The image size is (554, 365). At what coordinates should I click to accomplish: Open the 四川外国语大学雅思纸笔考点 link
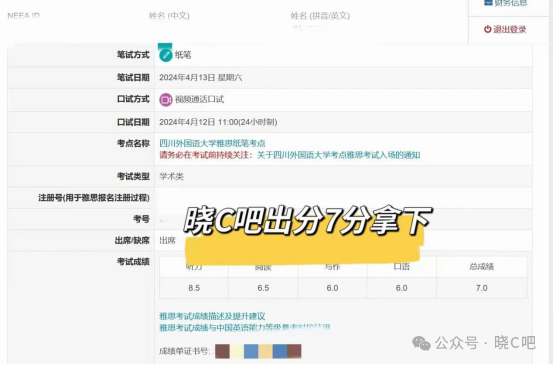212,143
